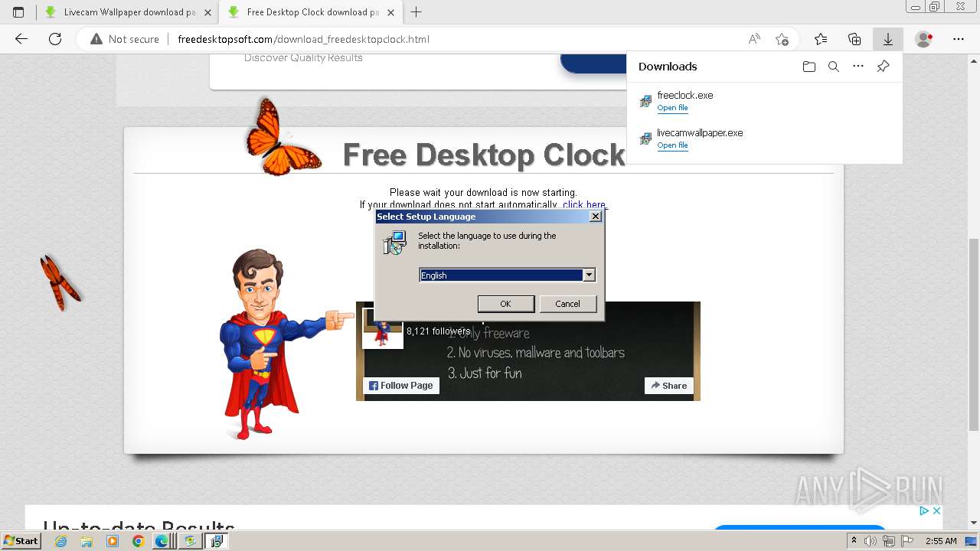The width and height of the screenshot is (980, 551).
Task: Click the browser Downloads toolbar button
Action: pyautogui.click(x=888, y=39)
